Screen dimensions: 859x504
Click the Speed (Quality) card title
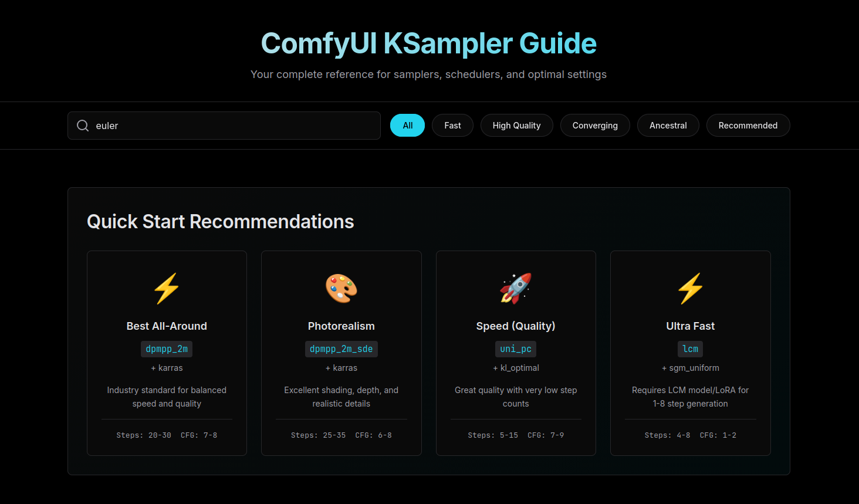516,326
